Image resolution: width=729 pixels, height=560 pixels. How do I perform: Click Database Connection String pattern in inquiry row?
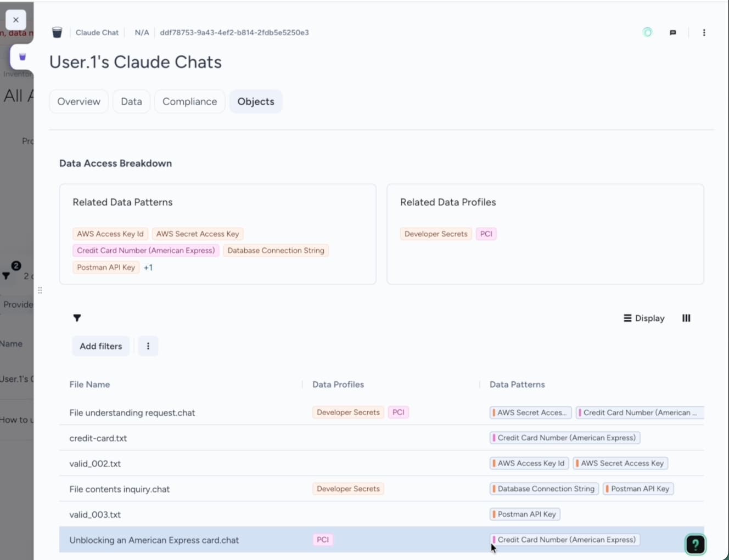point(544,489)
